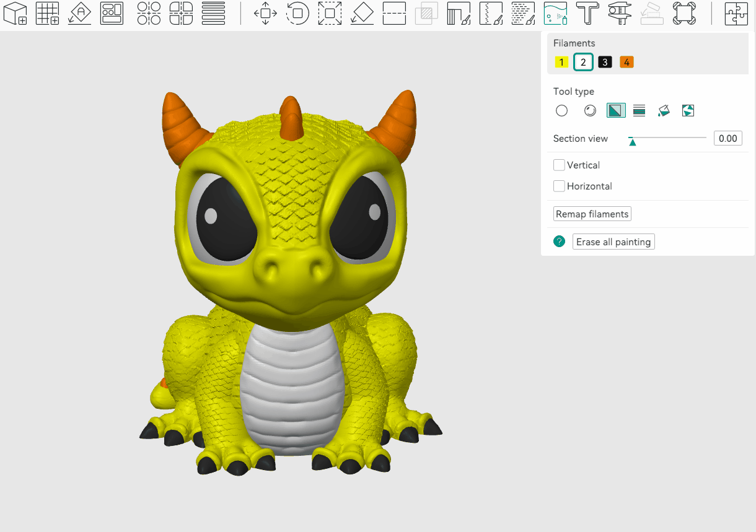Click the Add plate grid icon
The height and width of the screenshot is (532, 756).
tap(48, 13)
